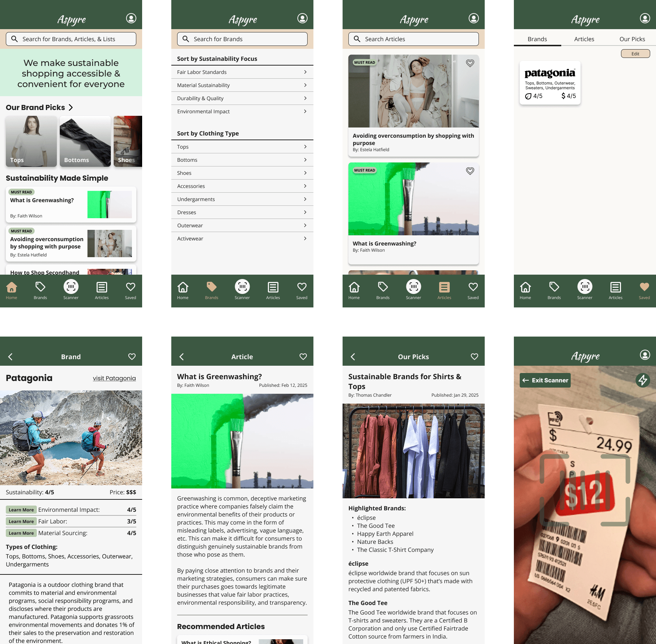Go back from the Article page header
Screen dimensions: 656x644
point(181,357)
